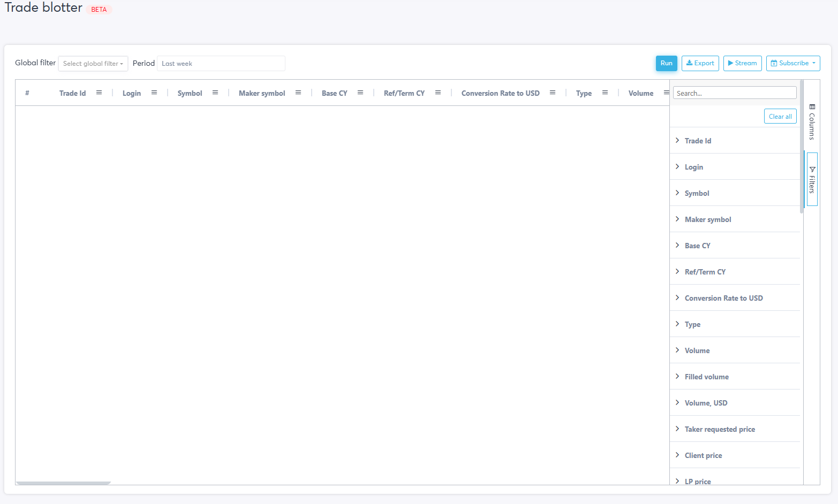Viewport: 838px width, 504px height.
Task: Switch to the Filters side tab
Action: (x=812, y=180)
